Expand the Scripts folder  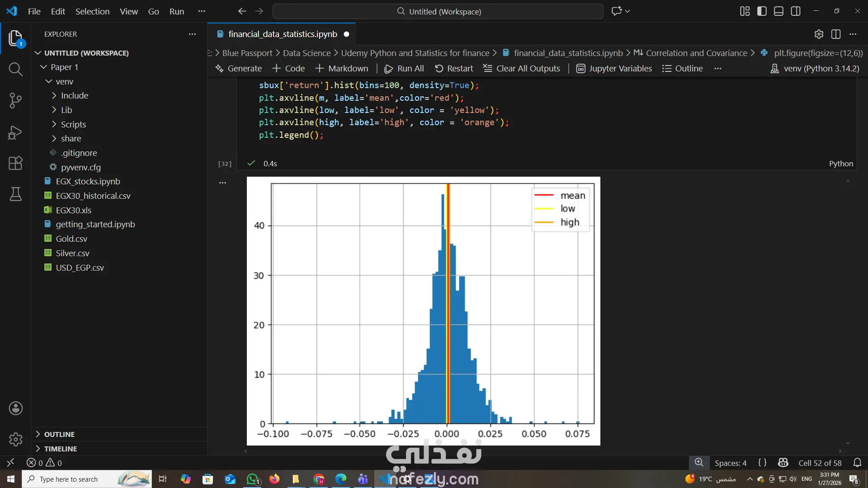point(73,124)
